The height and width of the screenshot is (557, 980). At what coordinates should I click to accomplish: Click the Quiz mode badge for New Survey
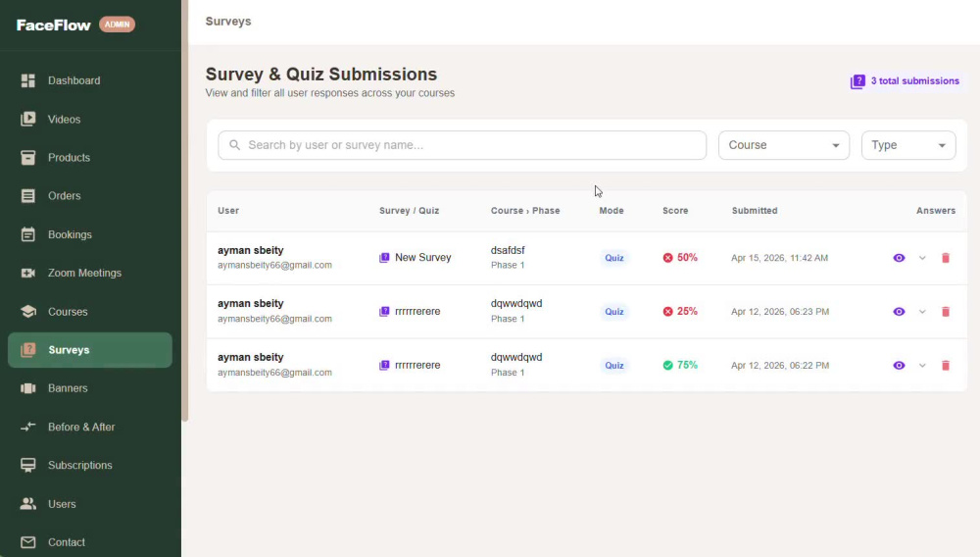(x=613, y=258)
